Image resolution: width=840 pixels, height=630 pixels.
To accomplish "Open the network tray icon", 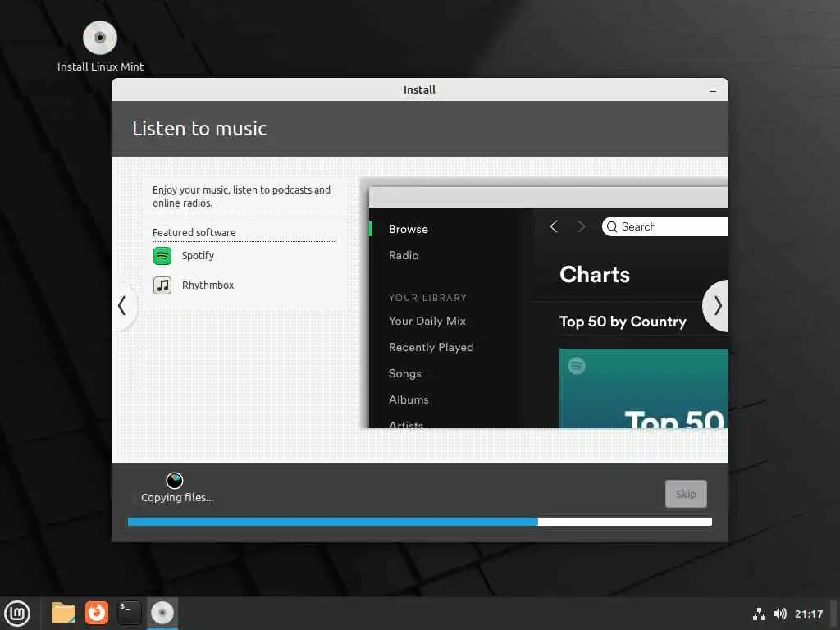I will click(759, 614).
